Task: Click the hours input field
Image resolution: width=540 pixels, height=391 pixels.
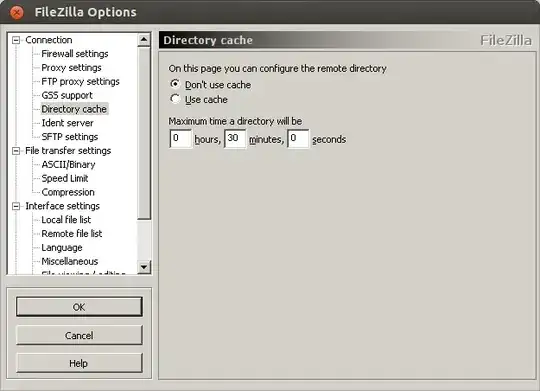Action: [180, 139]
